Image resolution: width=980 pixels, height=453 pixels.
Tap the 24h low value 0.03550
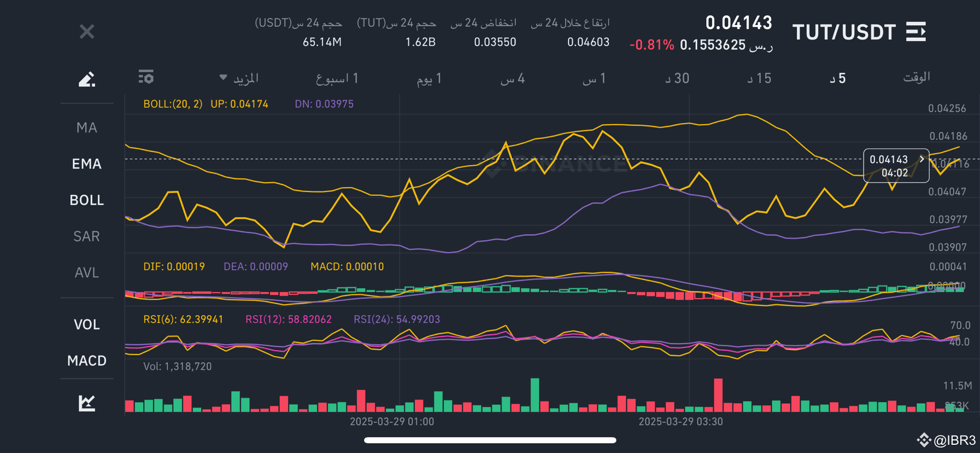pos(495,42)
